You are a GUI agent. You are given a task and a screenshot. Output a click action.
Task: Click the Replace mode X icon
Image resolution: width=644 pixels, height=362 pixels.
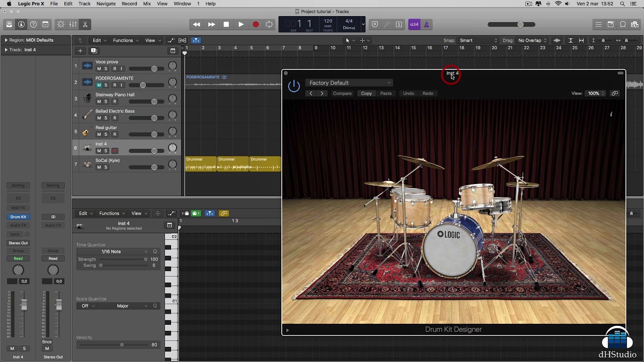pyautogui.click(x=374, y=24)
